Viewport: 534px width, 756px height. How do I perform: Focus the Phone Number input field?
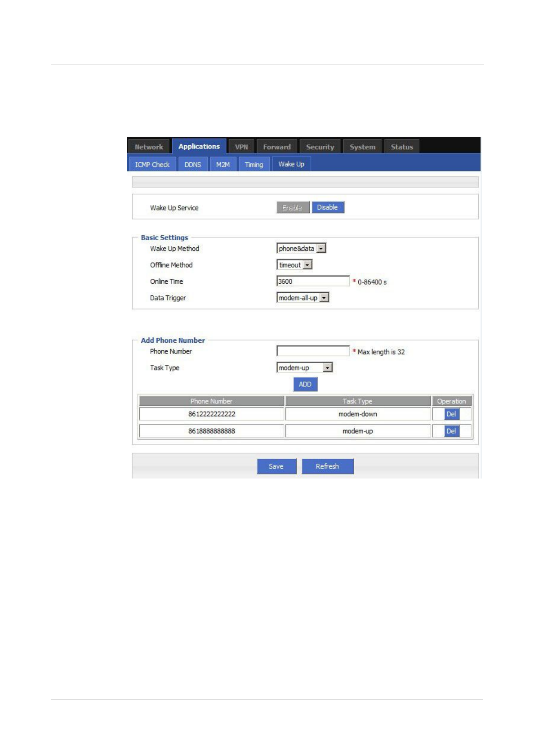point(313,351)
